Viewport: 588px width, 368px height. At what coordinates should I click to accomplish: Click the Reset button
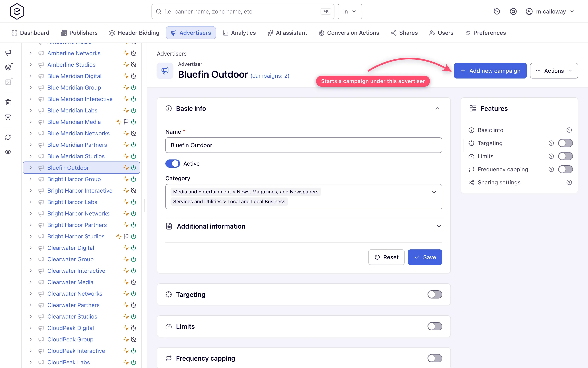click(386, 257)
